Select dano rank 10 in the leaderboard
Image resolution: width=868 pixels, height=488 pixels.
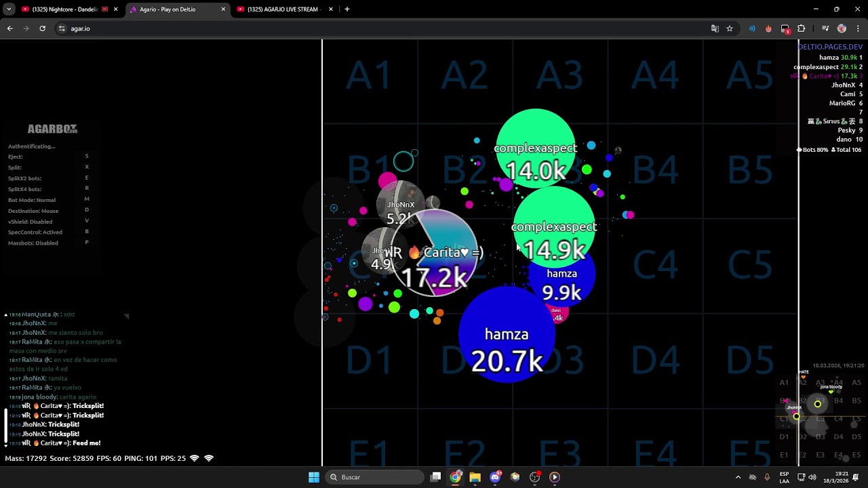850,140
